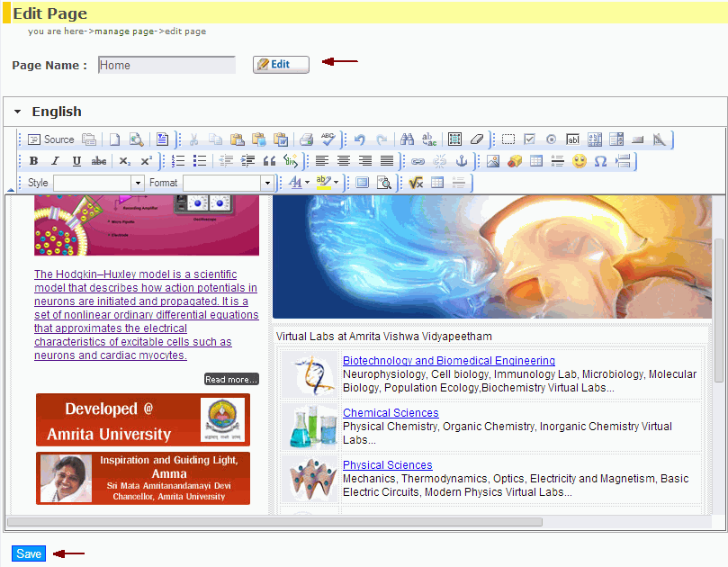Click the Edit button beside Page Name

coord(281,65)
